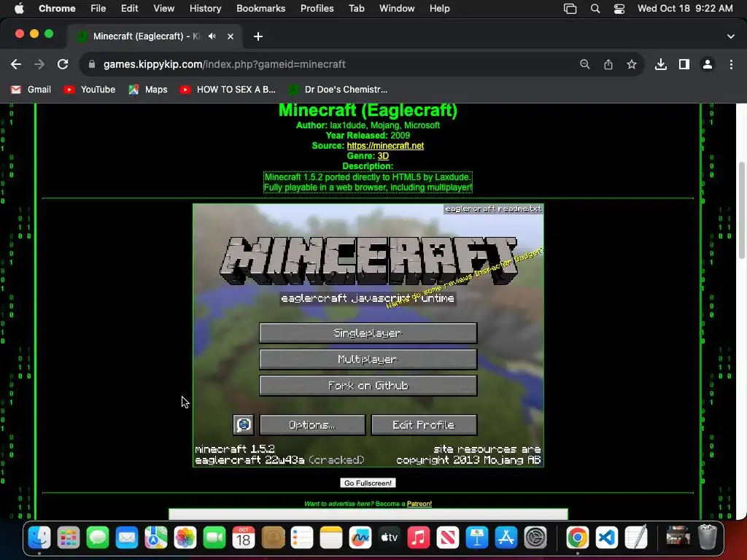Open FaceTime from the dock
This screenshot has height=560, width=747.
click(x=214, y=538)
